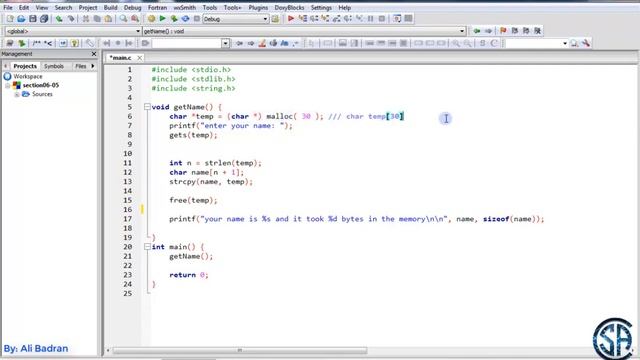The width and height of the screenshot is (640, 360).
Task: Click the highlighter icon beside search box
Action: click(x=262, y=43)
